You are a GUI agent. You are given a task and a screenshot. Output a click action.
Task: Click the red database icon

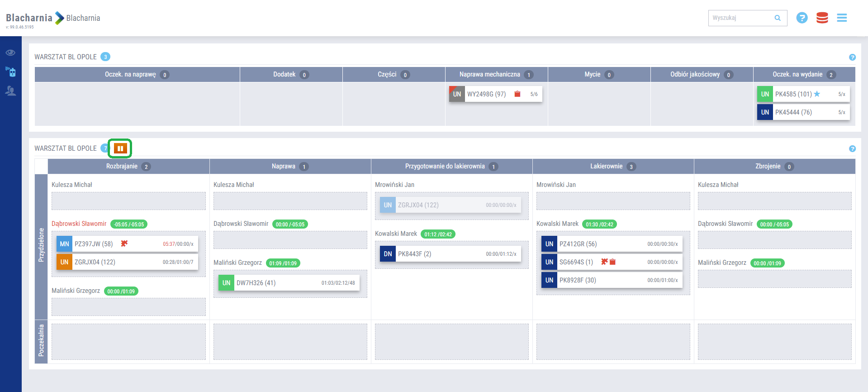point(822,18)
